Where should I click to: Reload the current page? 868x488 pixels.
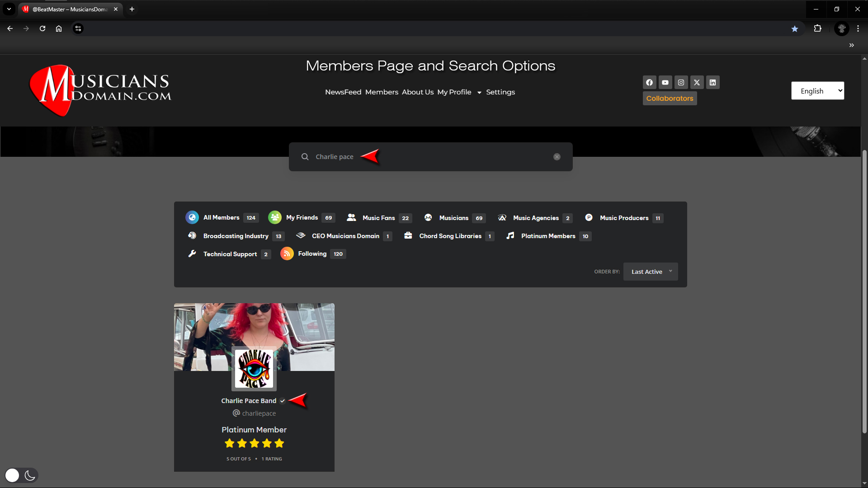pyautogui.click(x=42, y=28)
